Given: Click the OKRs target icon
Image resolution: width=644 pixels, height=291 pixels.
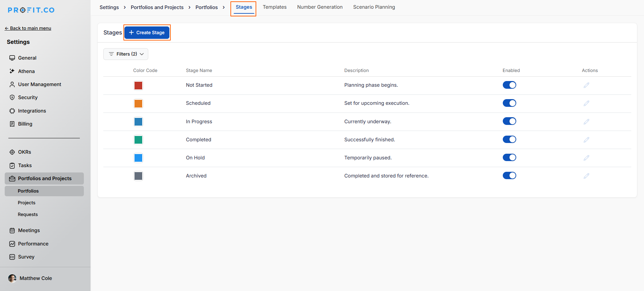Looking at the screenshot, I should [x=12, y=152].
